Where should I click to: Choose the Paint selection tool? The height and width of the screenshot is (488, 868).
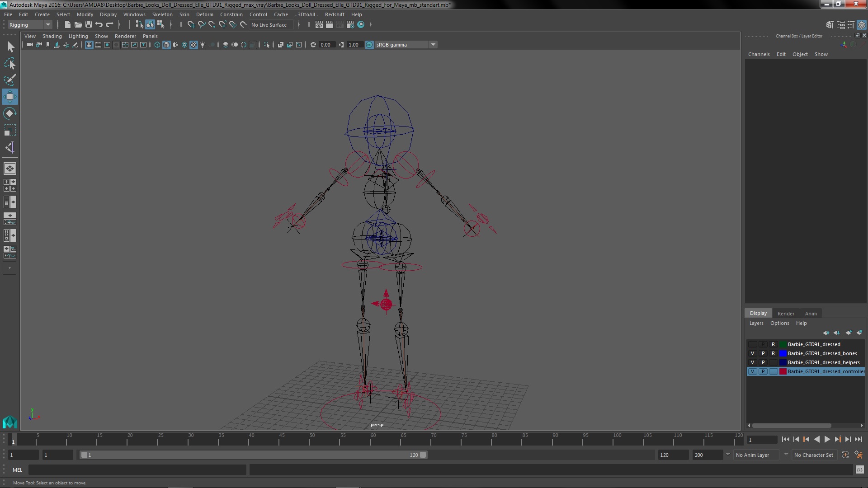tap(10, 80)
